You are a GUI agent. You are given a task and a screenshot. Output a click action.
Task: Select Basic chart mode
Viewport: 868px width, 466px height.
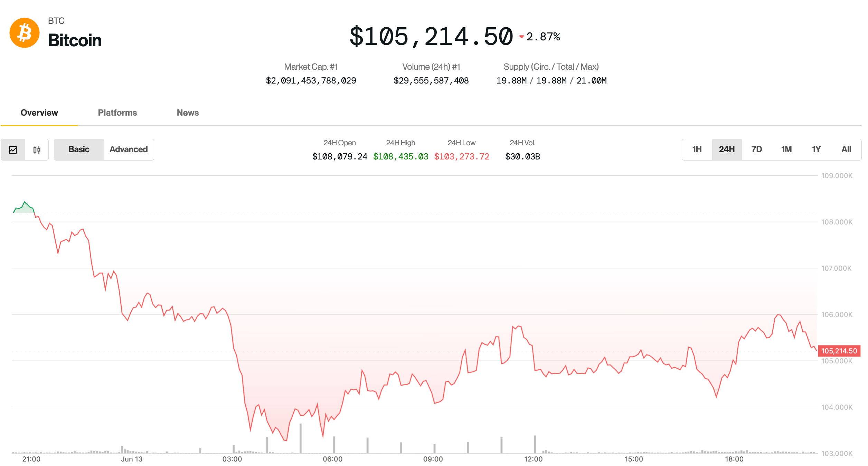(79, 149)
